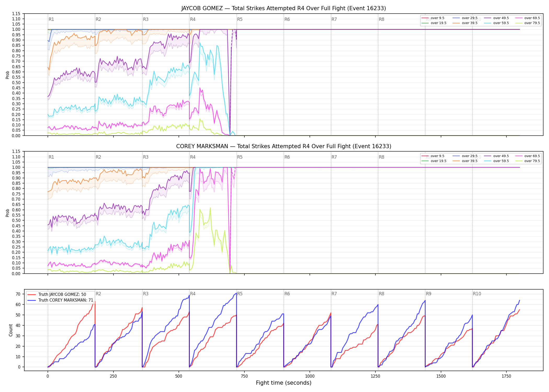Click the 1.15 tick label in Gomez chart

tap(16, 14)
